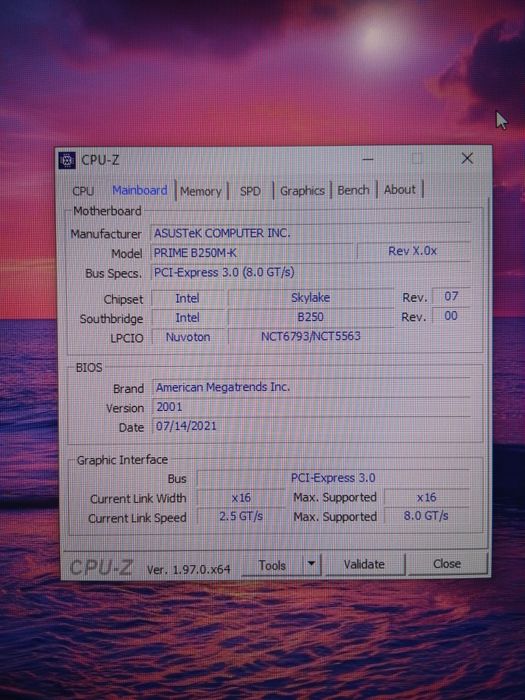Click the NCT6793/NCT5563 field

click(311, 336)
